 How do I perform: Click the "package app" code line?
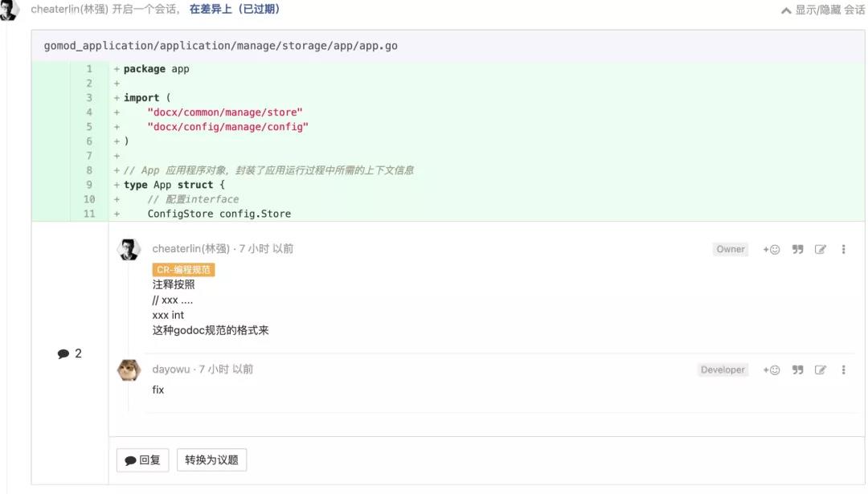coord(156,69)
